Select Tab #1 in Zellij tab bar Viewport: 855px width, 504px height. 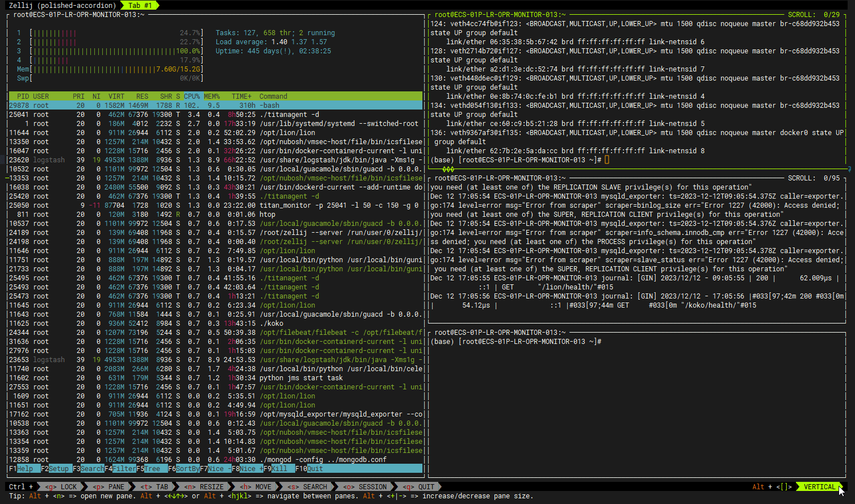coord(140,6)
